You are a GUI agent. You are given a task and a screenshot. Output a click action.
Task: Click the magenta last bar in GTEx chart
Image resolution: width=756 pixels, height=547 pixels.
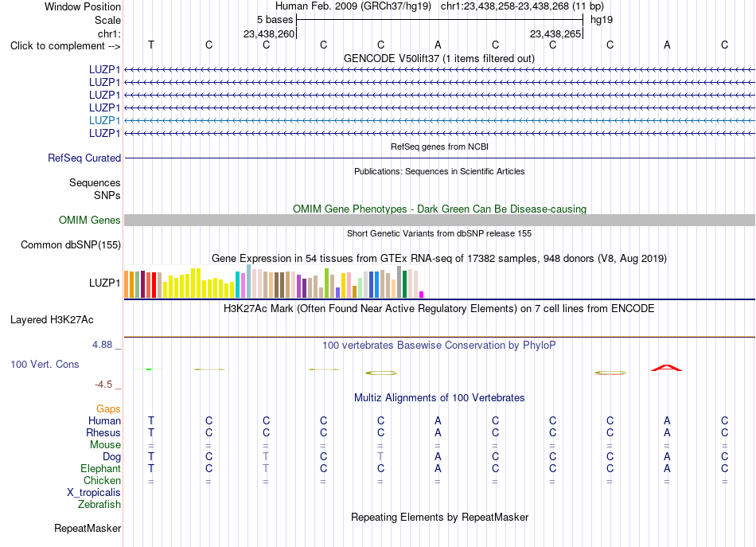[422, 295]
